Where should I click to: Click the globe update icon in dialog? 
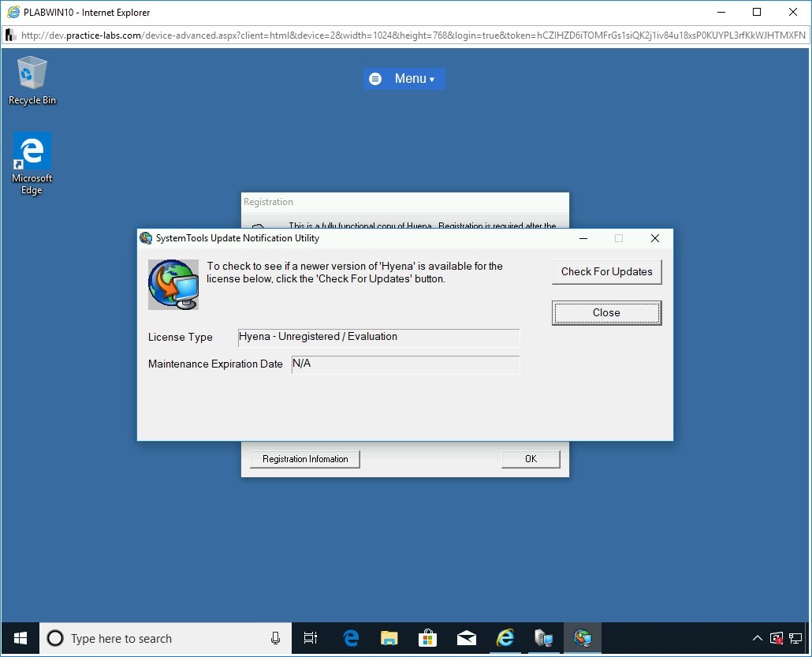(173, 285)
